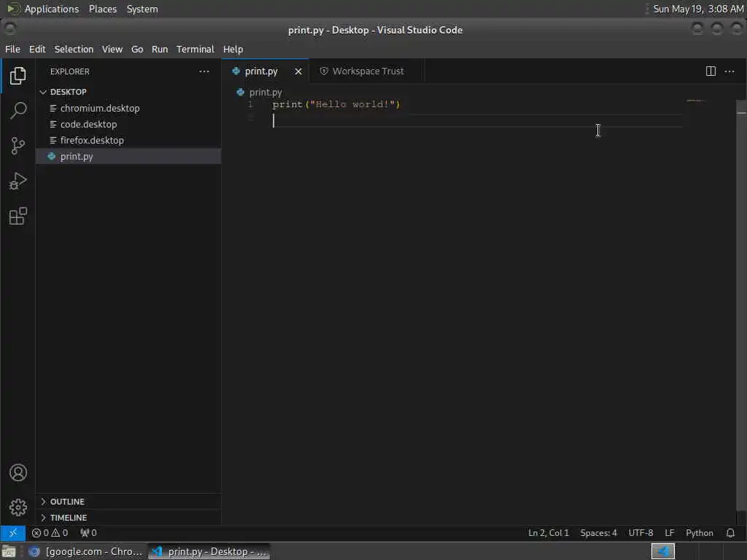Collapse the DESKTOP folder section
The height and width of the screenshot is (560, 747).
(x=128, y=92)
